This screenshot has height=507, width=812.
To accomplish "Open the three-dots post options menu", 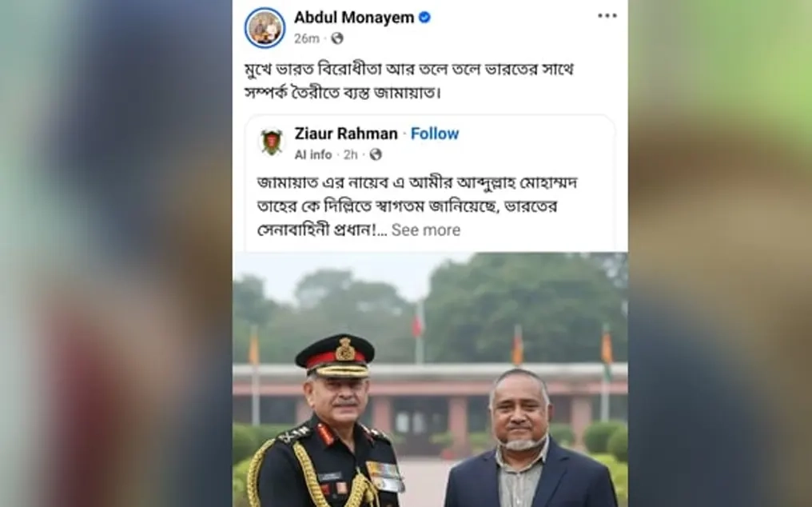I will (607, 16).
